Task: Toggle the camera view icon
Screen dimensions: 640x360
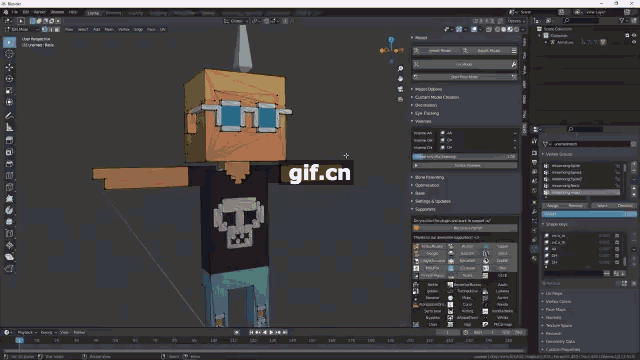Action: coord(400,89)
